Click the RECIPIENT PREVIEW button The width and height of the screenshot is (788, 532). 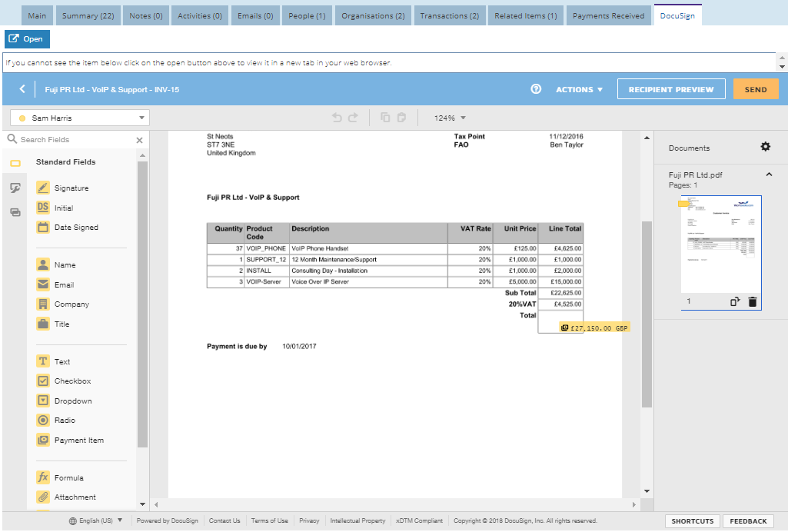pyautogui.click(x=671, y=89)
